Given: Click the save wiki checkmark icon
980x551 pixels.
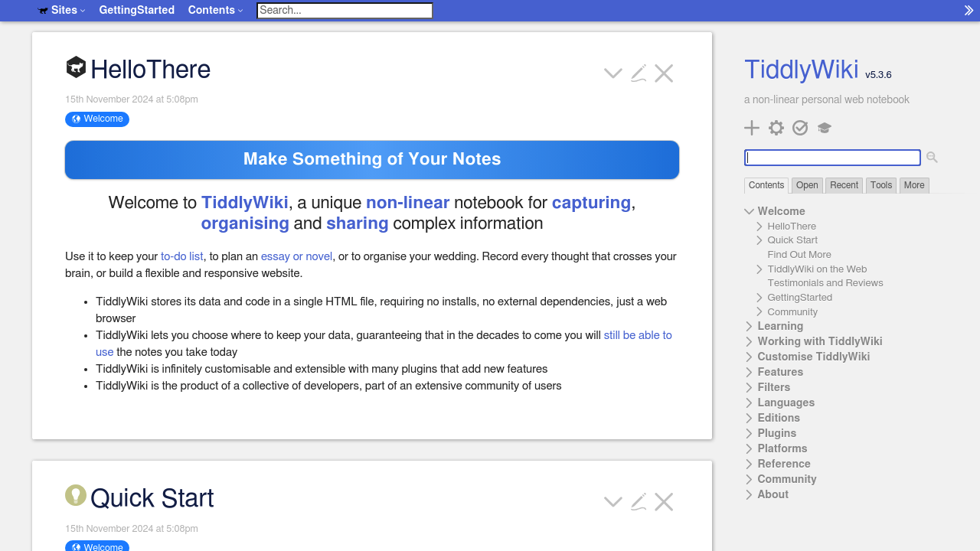Looking at the screenshot, I should click(800, 128).
